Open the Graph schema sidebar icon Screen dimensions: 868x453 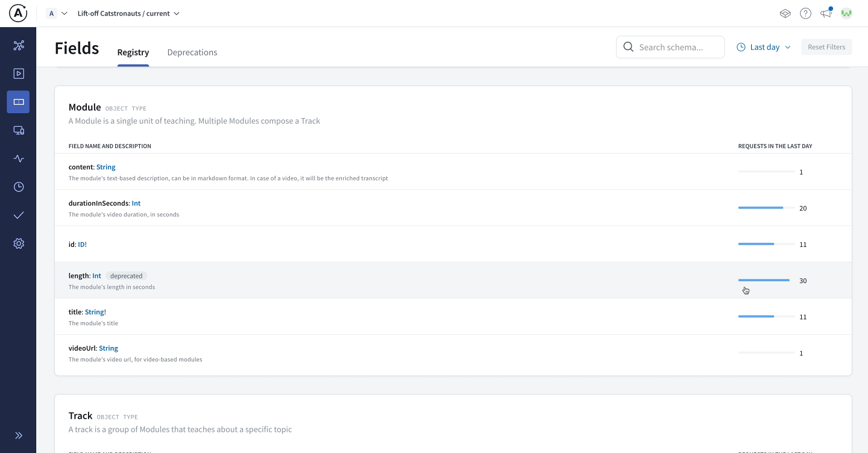coord(19,45)
